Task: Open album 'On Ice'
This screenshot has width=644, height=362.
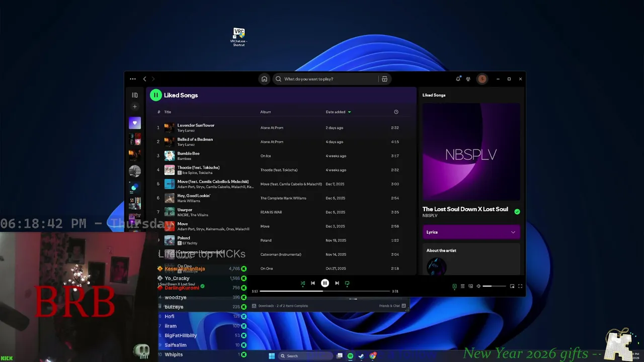Action: (266, 156)
